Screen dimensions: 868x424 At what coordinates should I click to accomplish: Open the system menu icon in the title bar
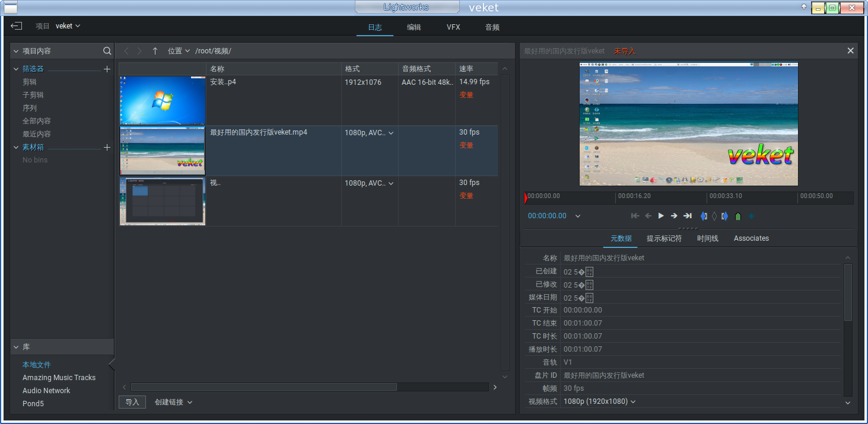tap(11, 8)
